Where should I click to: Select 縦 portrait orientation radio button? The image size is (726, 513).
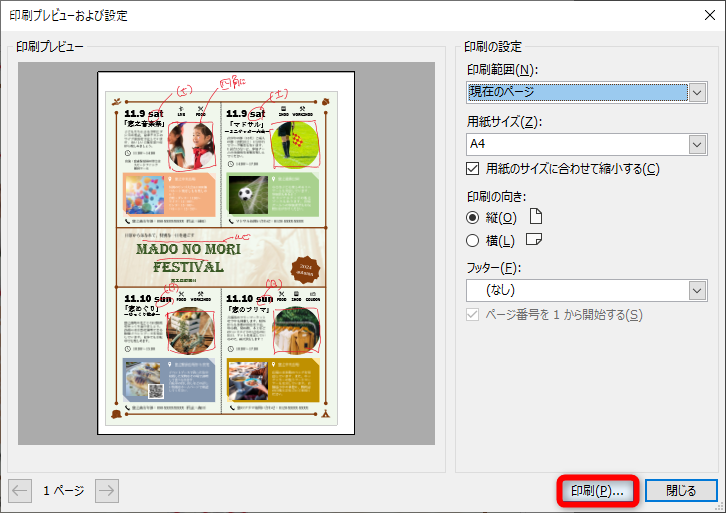[x=472, y=218]
